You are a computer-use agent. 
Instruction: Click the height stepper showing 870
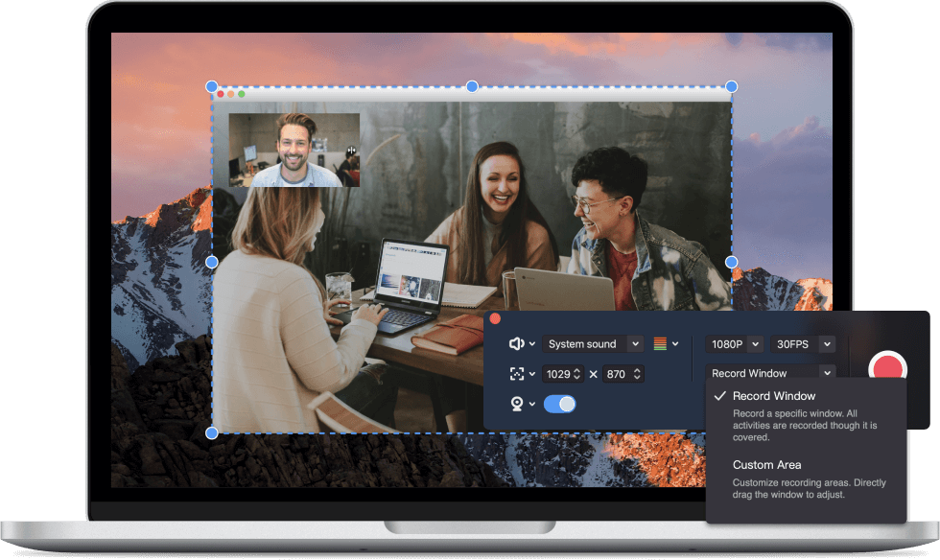pos(623,374)
